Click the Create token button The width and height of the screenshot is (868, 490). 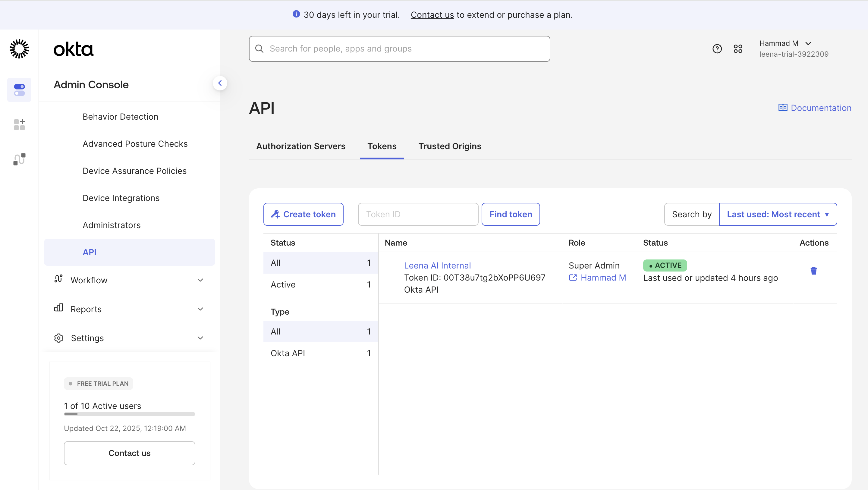click(303, 214)
